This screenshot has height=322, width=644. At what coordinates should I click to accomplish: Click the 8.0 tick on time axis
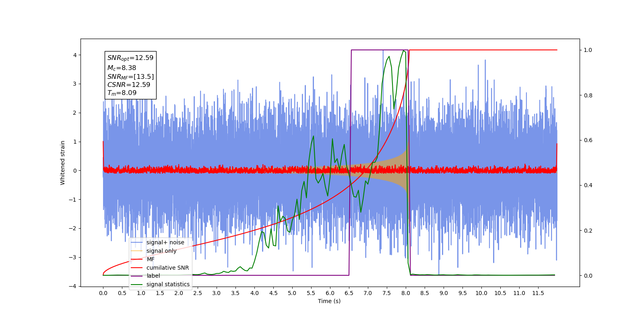[x=406, y=293]
